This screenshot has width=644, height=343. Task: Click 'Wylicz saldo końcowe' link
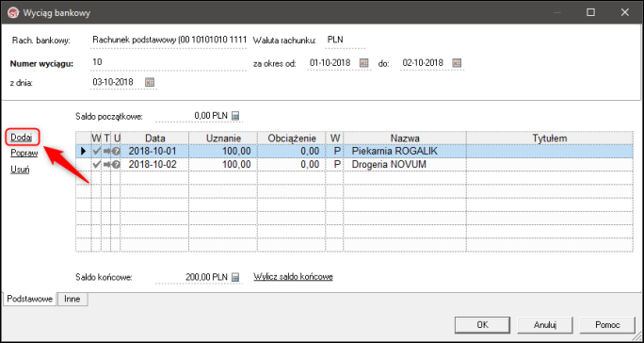pos(293,277)
